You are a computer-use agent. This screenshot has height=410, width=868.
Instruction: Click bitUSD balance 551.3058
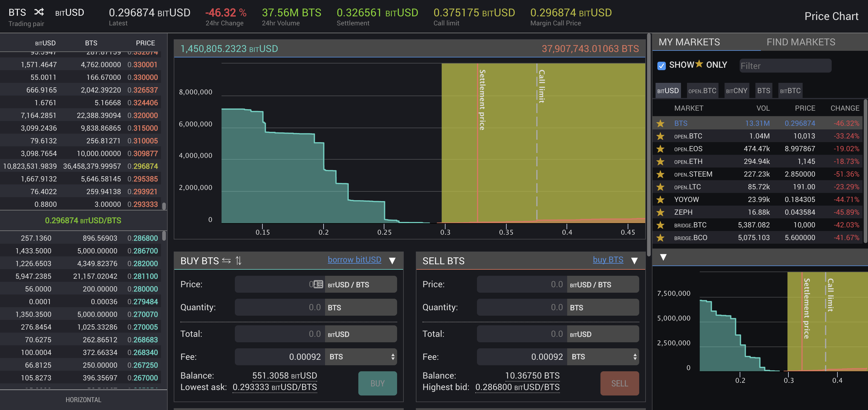tap(284, 376)
